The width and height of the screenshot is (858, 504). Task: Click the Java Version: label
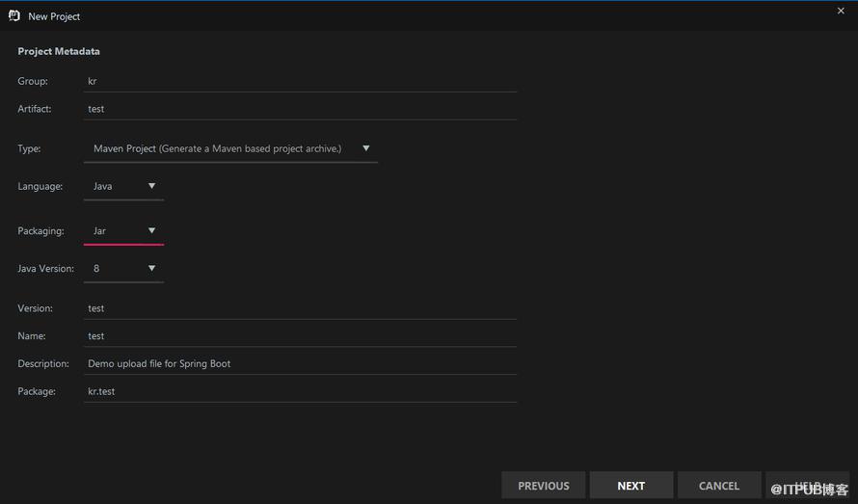(x=45, y=268)
